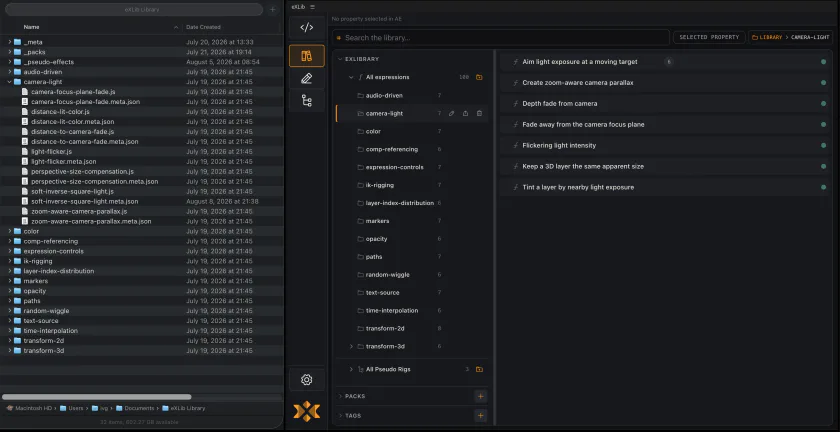
Task: Click the count badge on Aim light exposure row
Action: click(x=669, y=62)
